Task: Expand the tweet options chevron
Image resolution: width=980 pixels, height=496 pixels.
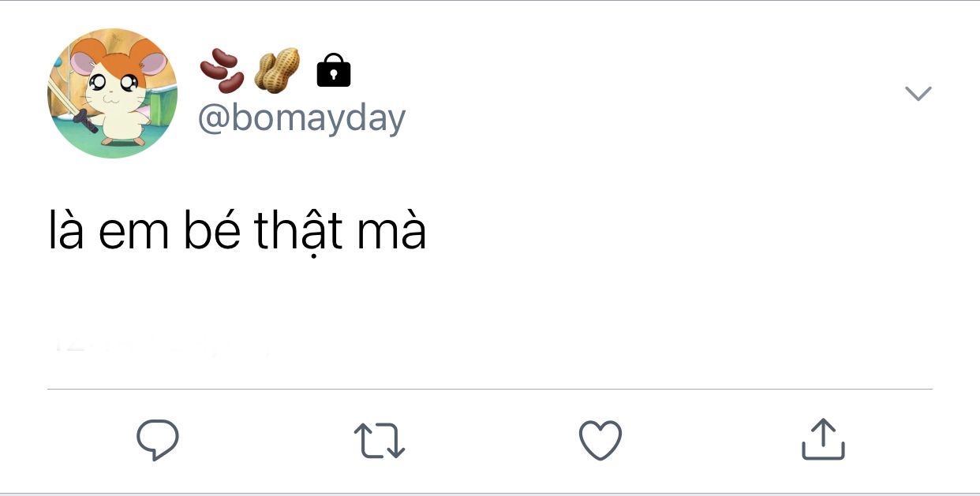Action: (x=918, y=94)
